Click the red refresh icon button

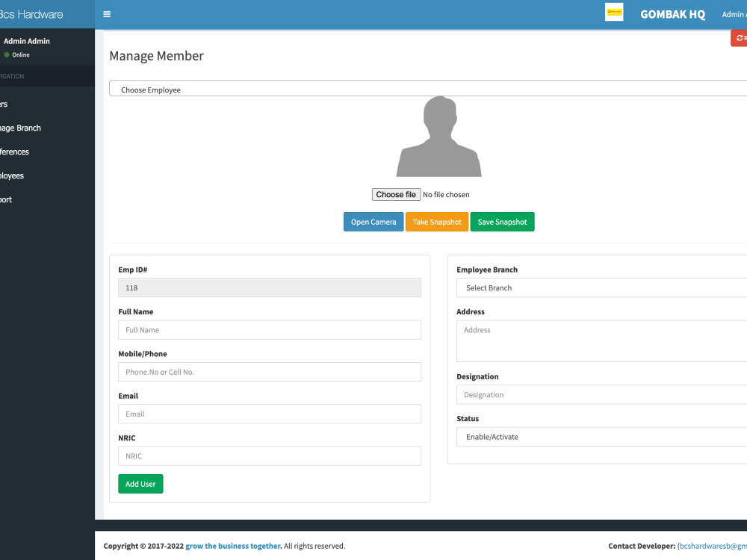pos(740,38)
